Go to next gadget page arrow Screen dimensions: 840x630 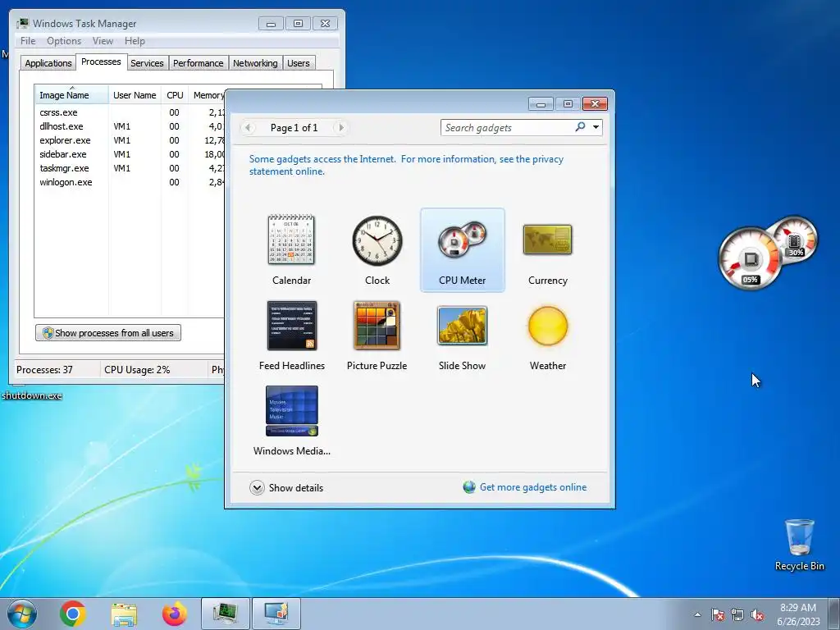[340, 127]
